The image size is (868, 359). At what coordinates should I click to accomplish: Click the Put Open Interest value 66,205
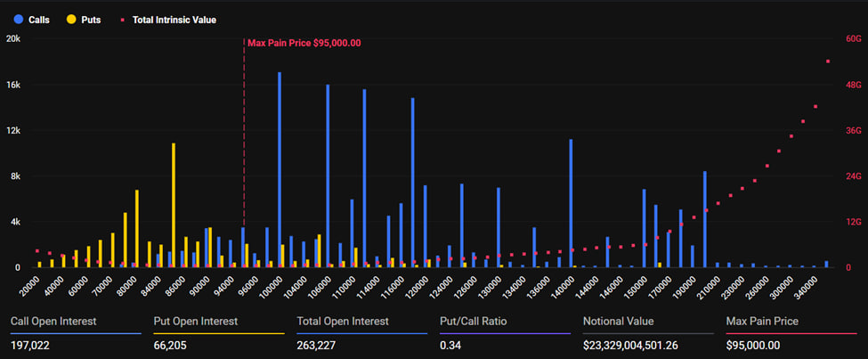point(170,346)
